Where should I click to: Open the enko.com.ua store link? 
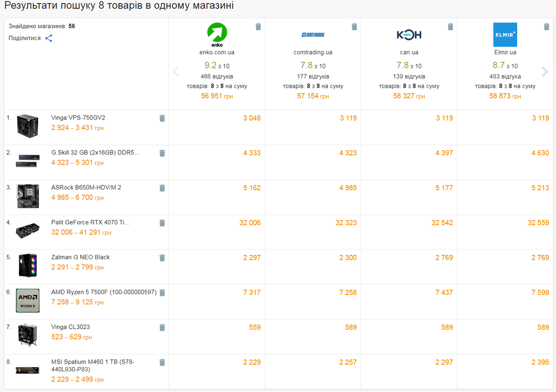tap(217, 52)
